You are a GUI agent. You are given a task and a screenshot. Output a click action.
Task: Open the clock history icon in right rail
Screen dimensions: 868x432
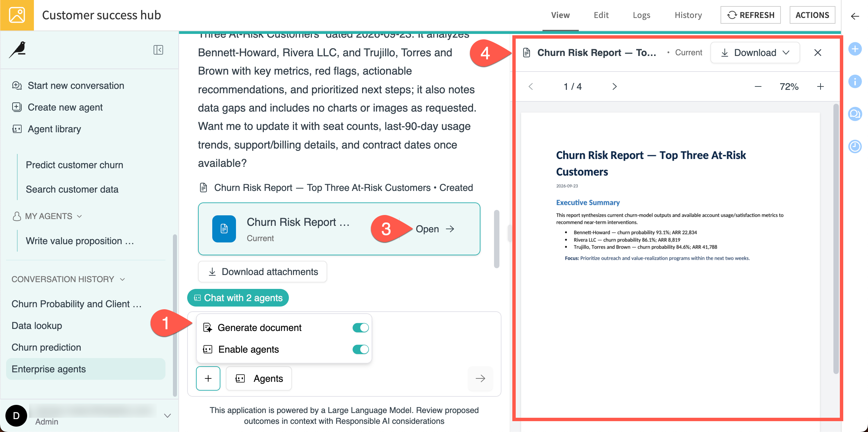[855, 146]
